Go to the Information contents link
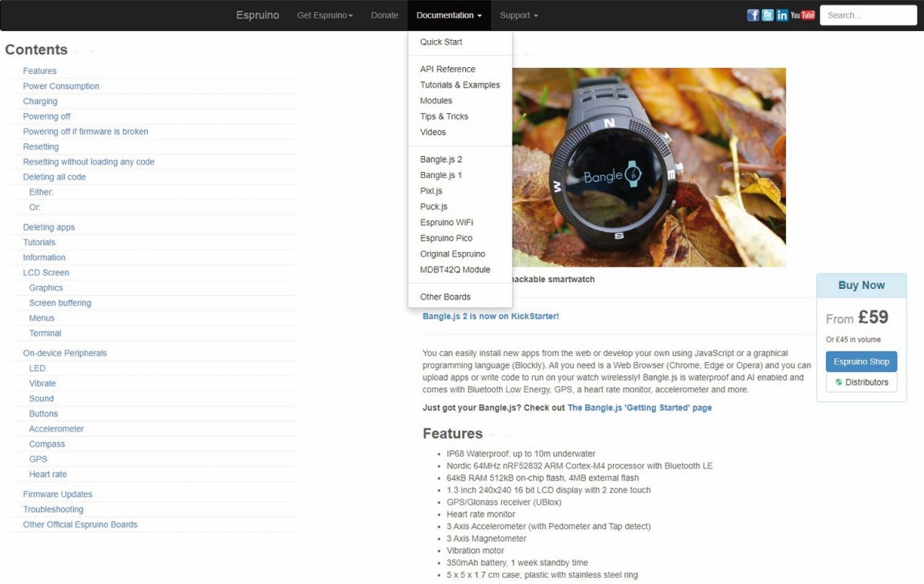Screen dimensions: 924x584 [44, 257]
